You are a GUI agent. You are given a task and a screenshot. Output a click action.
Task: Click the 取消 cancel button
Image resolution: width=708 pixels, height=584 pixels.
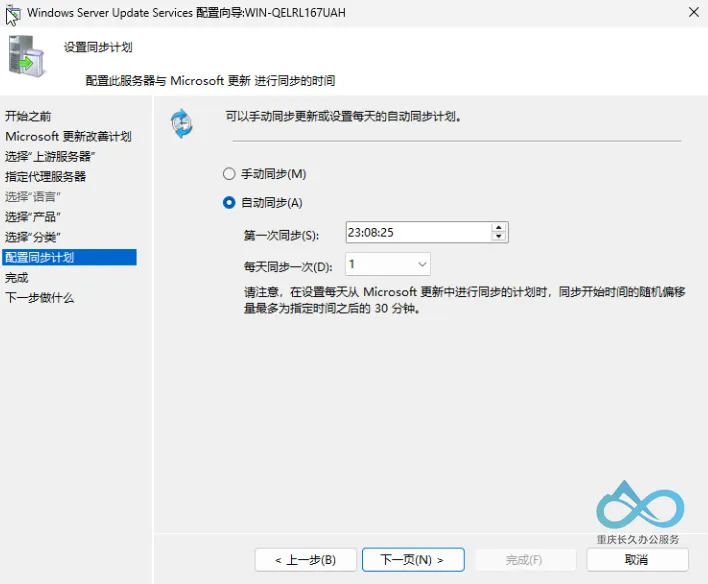click(638, 560)
